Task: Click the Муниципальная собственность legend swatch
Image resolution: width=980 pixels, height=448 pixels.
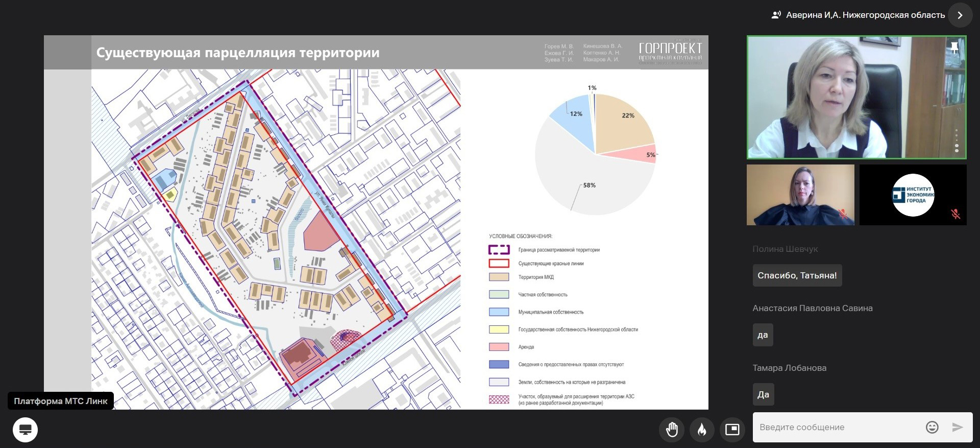Action: pos(499,312)
